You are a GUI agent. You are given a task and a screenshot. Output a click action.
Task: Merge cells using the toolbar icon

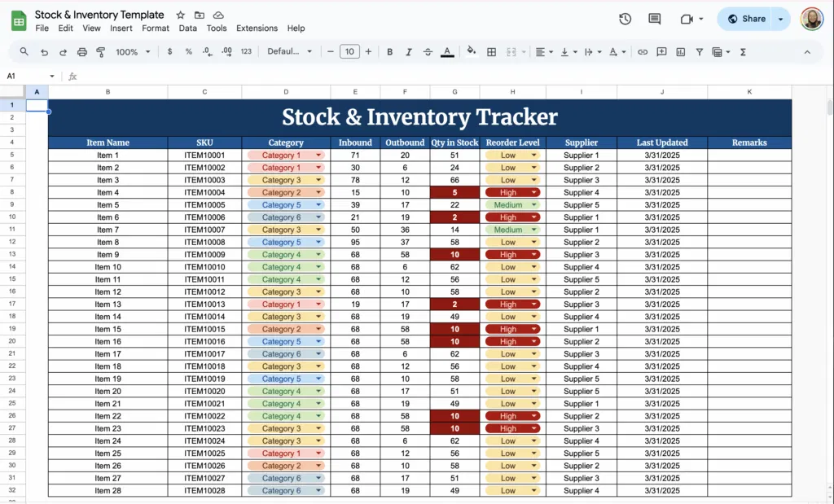click(511, 51)
